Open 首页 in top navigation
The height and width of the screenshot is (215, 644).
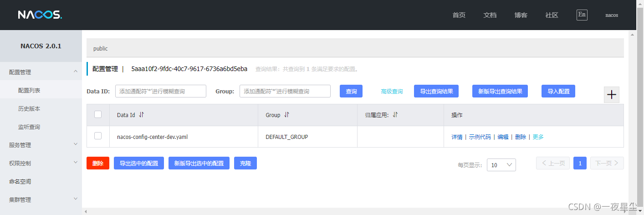459,15
